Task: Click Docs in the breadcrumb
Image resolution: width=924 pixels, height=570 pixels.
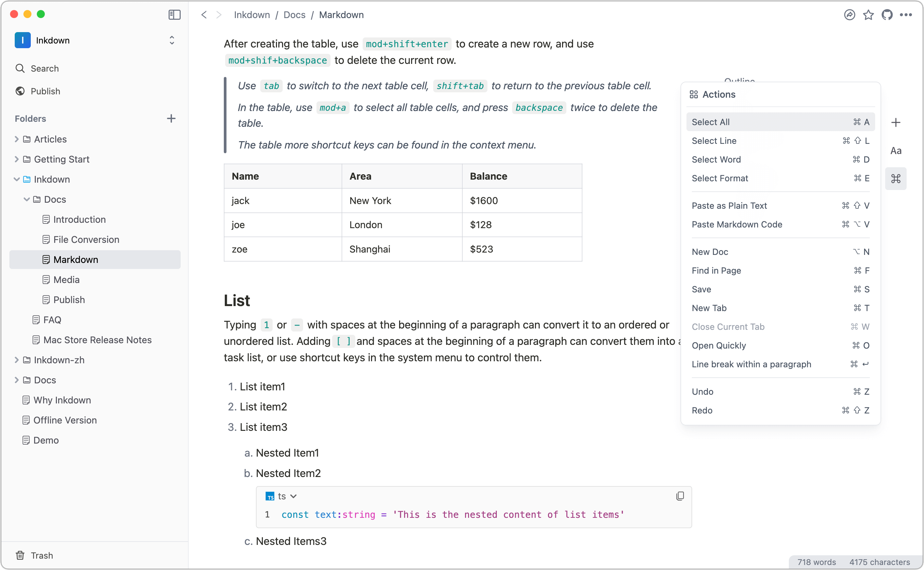Action: coord(294,15)
